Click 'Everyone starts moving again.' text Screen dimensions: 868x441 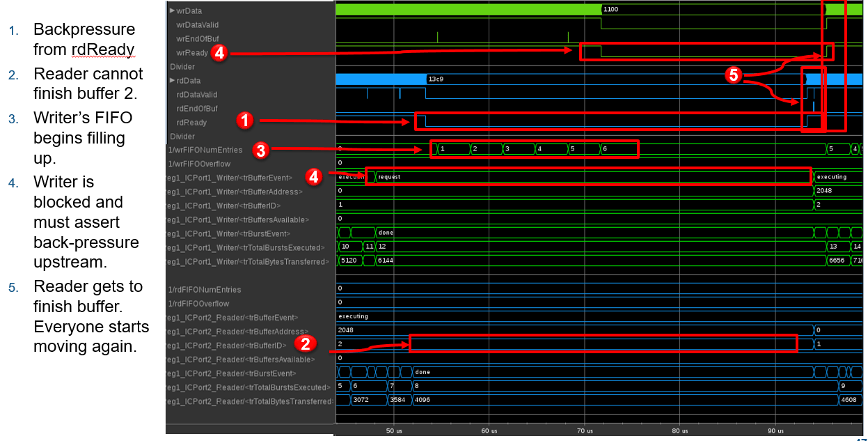[91, 336]
